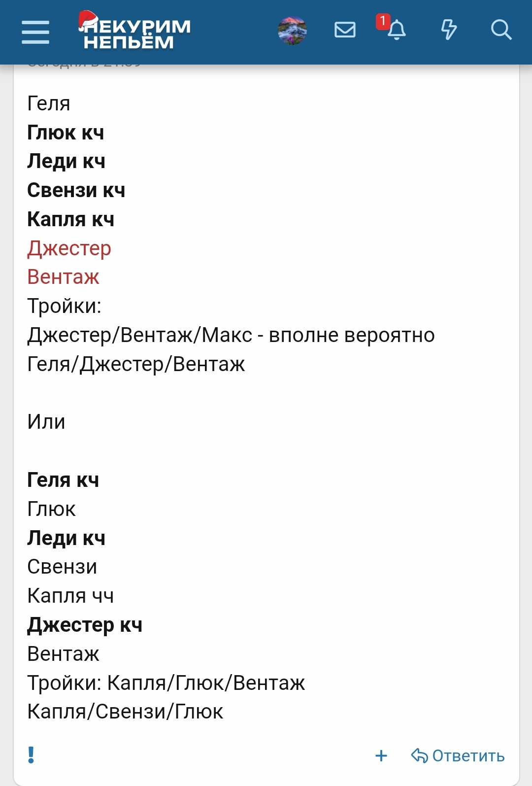Open the notifications bell
Image resolution: width=532 pixels, height=786 pixels.
(397, 31)
